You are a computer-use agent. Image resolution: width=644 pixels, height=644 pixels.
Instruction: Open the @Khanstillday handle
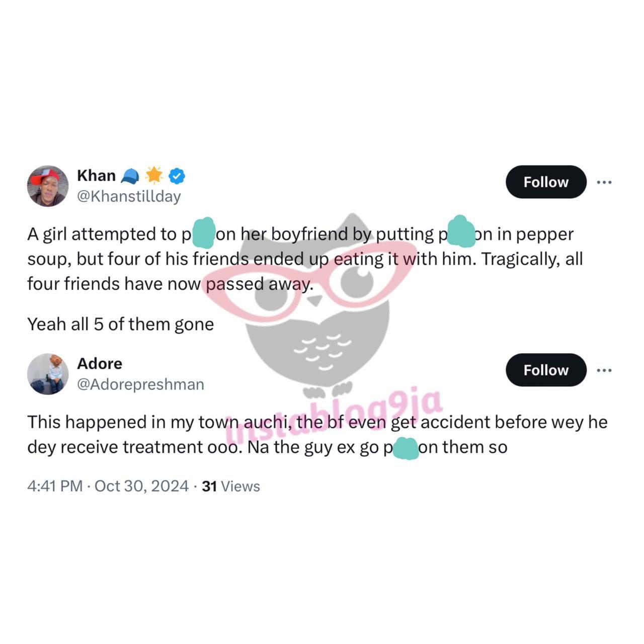129,196
